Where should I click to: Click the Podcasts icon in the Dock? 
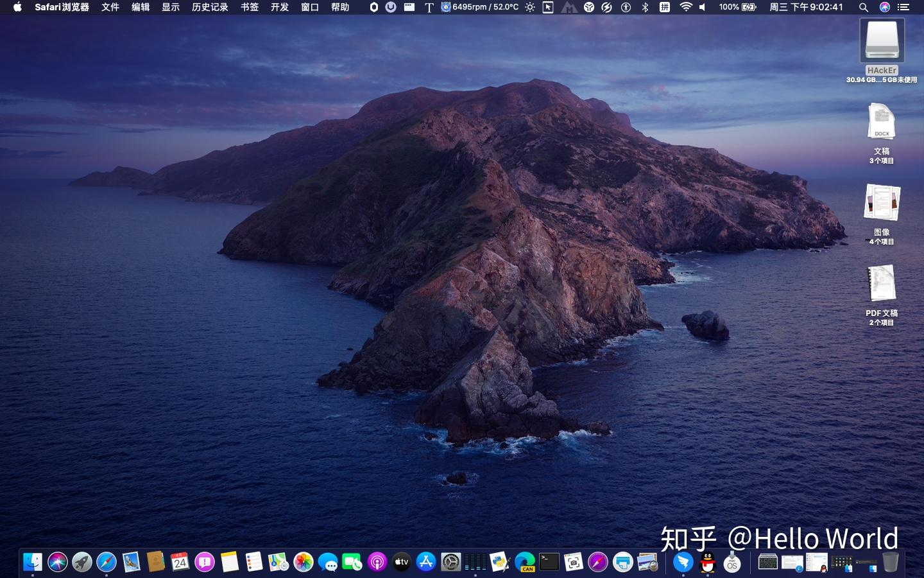[377, 563]
